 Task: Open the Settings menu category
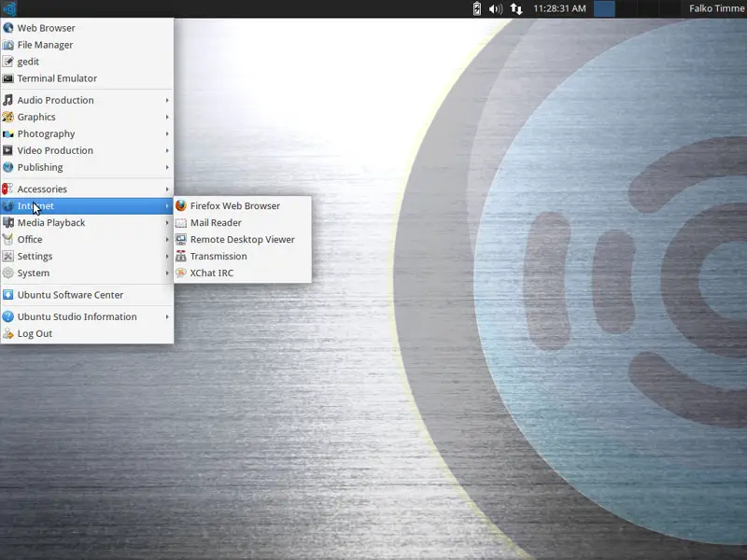pyautogui.click(x=87, y=256)
